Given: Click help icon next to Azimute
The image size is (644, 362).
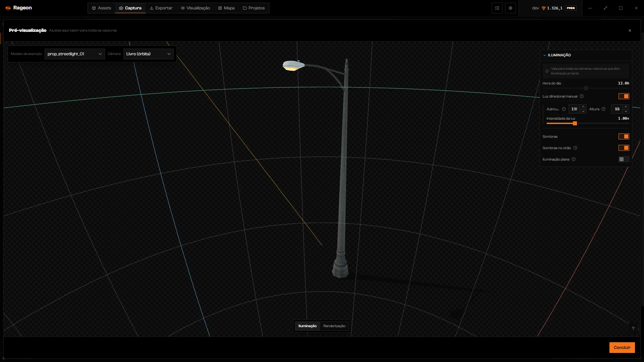Looking at the screenshot, I should point(564,109).
